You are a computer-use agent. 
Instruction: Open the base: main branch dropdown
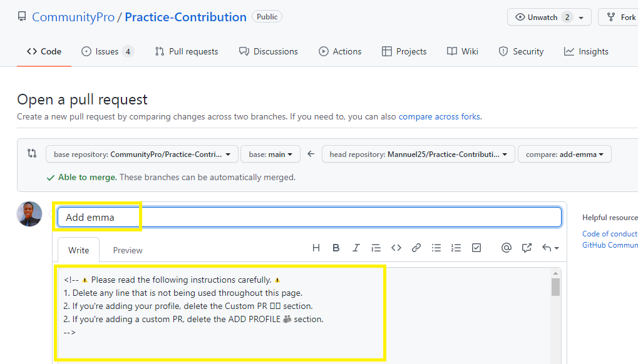tap(270, 153)
